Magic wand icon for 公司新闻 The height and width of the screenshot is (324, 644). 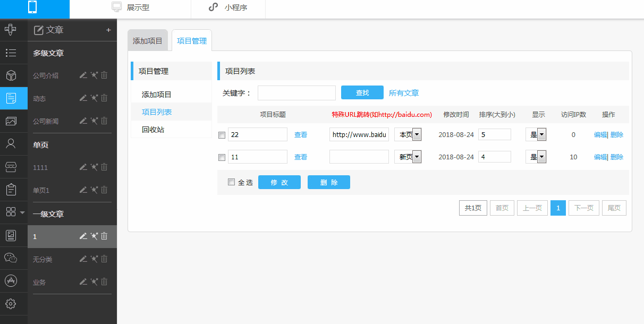click(x=94, y=121)
